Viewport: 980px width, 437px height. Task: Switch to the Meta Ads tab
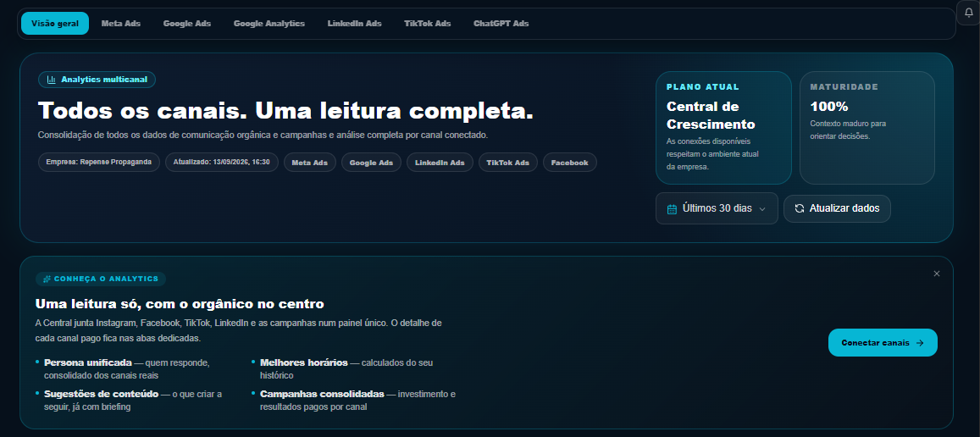120,23
